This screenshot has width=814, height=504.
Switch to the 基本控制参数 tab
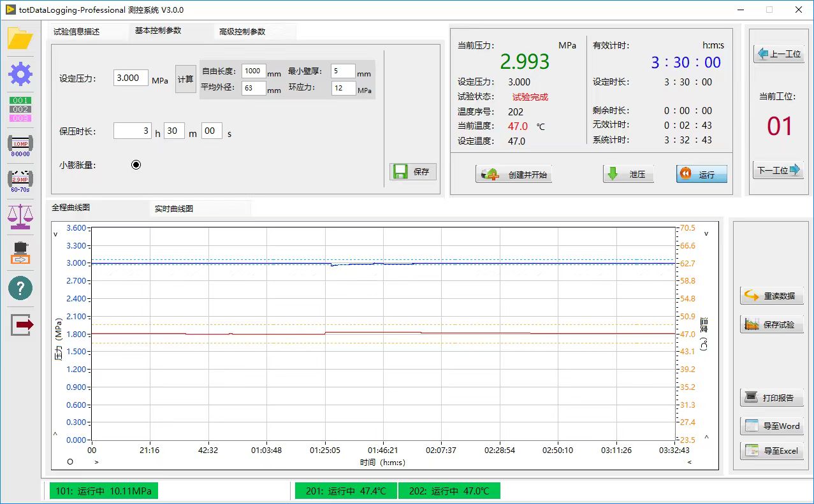158,31
